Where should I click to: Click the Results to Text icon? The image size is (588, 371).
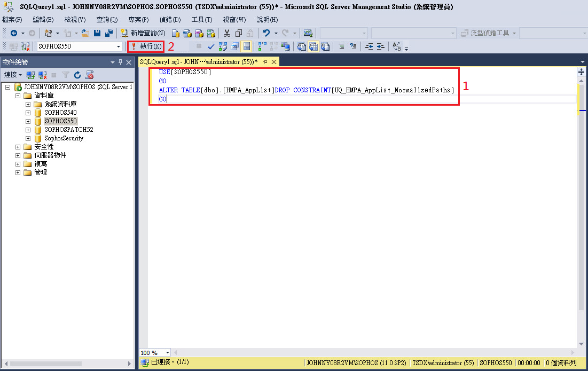click(x=302, y=46)
